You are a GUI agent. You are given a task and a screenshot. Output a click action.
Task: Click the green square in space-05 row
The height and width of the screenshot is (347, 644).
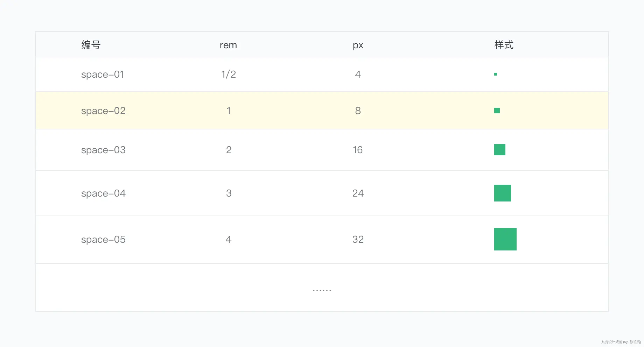505,239
